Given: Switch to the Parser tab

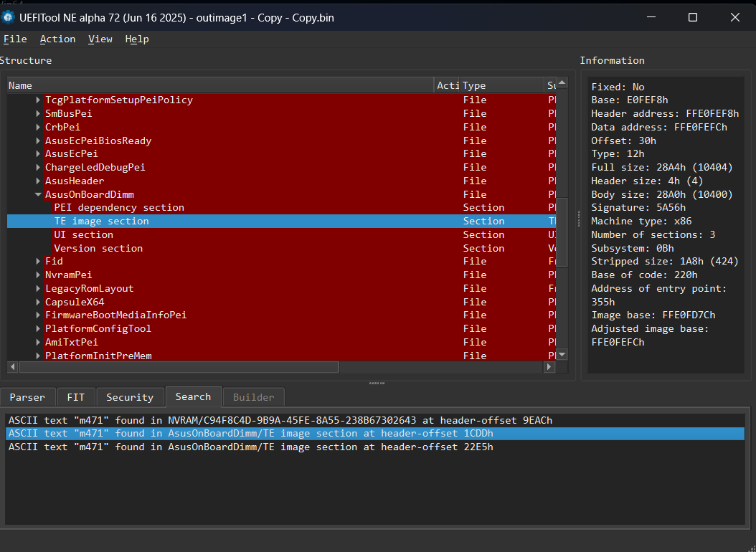Looking at the screenshot, I should click(x=27, y=397).
